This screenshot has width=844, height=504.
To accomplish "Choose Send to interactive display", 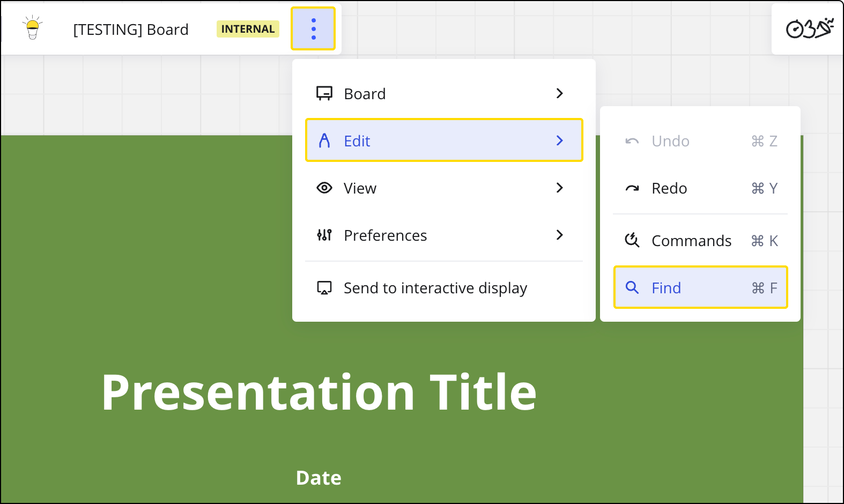I will (435, 288).
